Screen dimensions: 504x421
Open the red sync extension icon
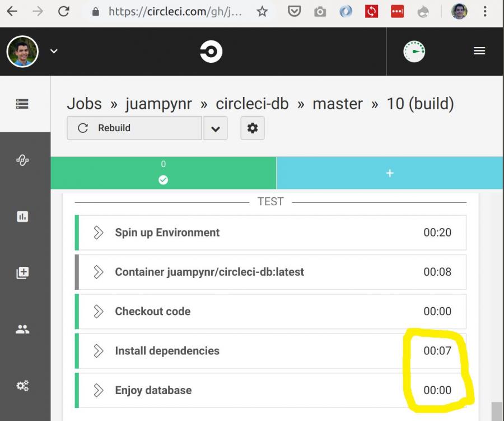pyautogui.click(x=371, y=12)
